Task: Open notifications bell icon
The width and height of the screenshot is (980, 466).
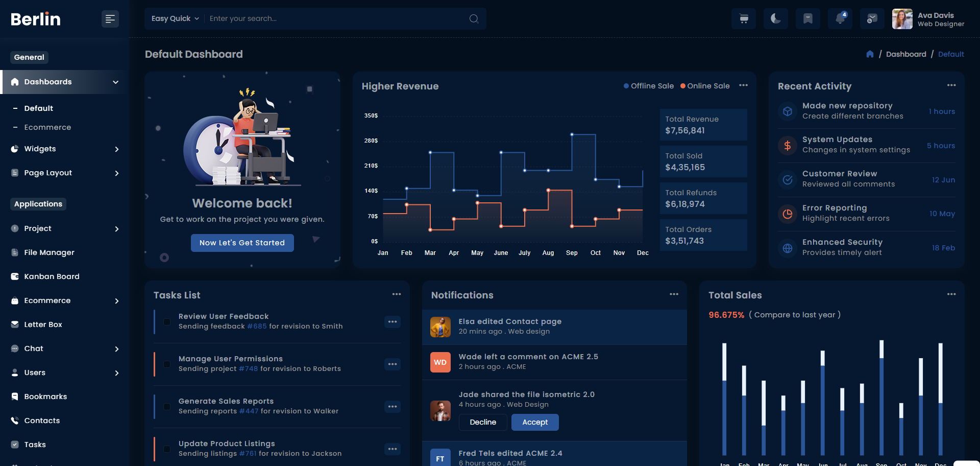Action: click(840, 19)
